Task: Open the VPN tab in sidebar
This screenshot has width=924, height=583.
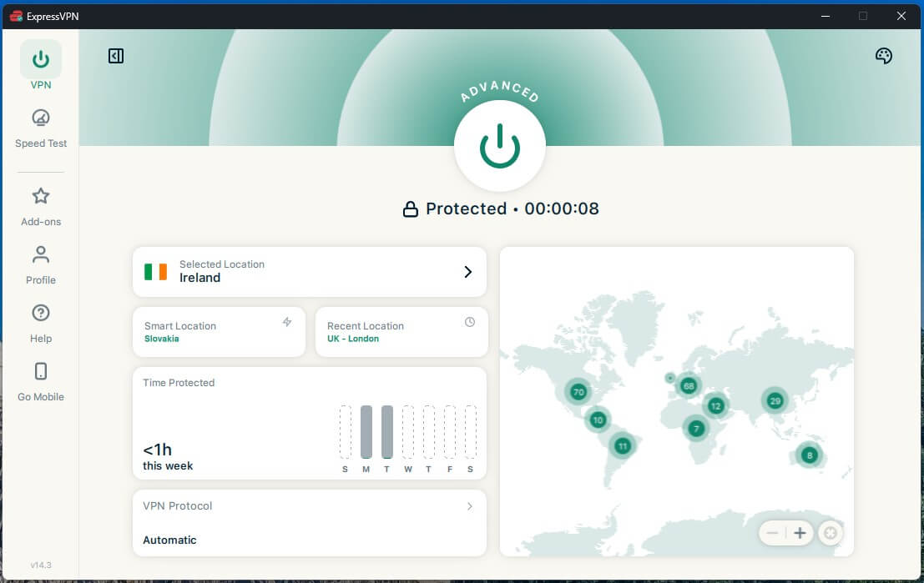Action: [x=41, y=66]
